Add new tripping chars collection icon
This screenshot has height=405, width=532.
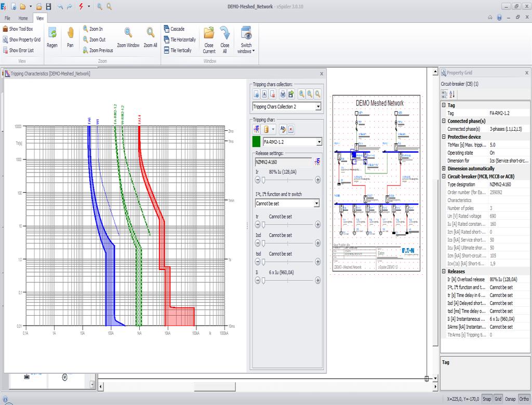pyautogui.click(x=257, y=94)
